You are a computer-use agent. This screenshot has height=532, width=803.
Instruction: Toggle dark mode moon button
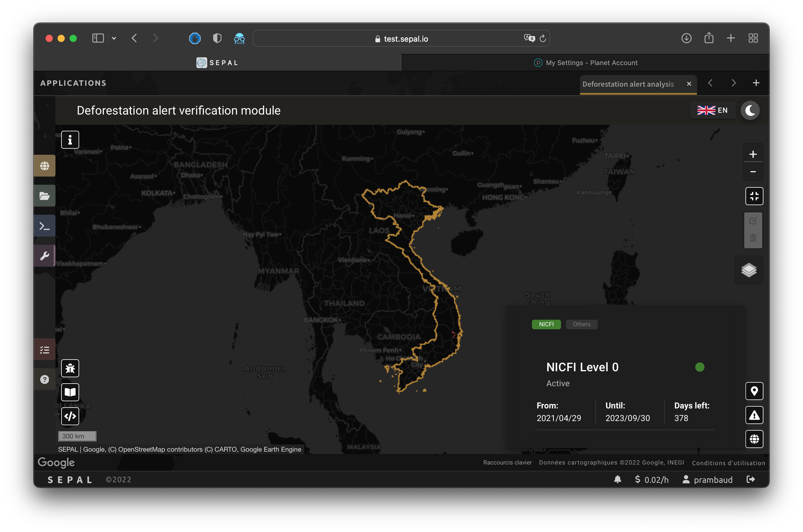(750, 110)
